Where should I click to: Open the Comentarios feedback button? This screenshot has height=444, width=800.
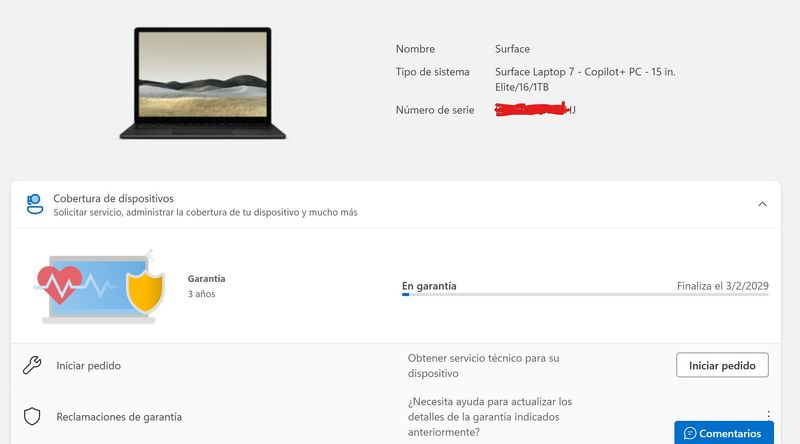[x=724, y=433]
